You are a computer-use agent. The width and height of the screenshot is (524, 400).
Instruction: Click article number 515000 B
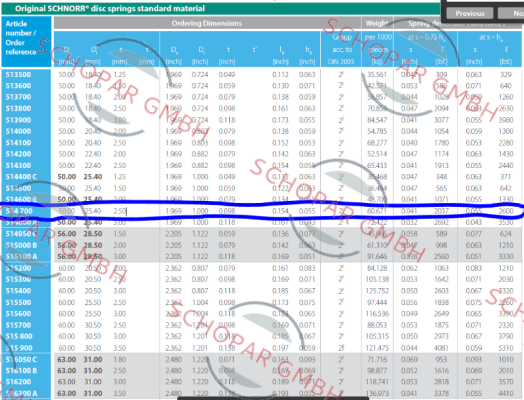click(x=21, y=245)
